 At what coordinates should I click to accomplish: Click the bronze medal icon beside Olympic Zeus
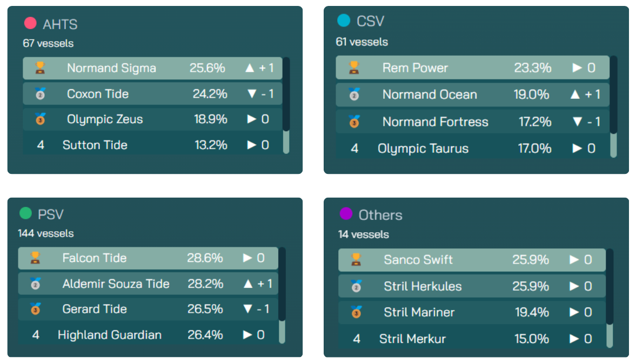[x=40, y=119]
